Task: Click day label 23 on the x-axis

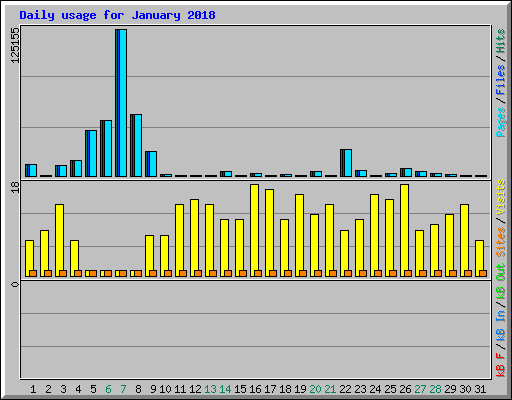Action: tap(360, 389)
